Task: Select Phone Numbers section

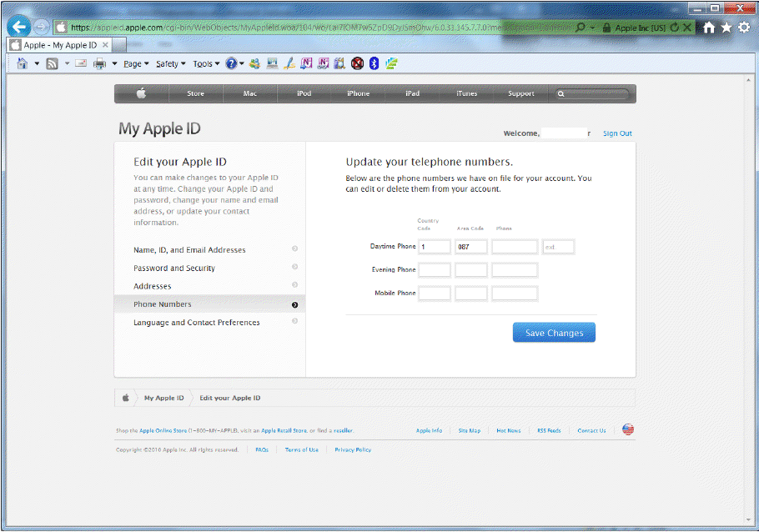Action: coord(209,304)
